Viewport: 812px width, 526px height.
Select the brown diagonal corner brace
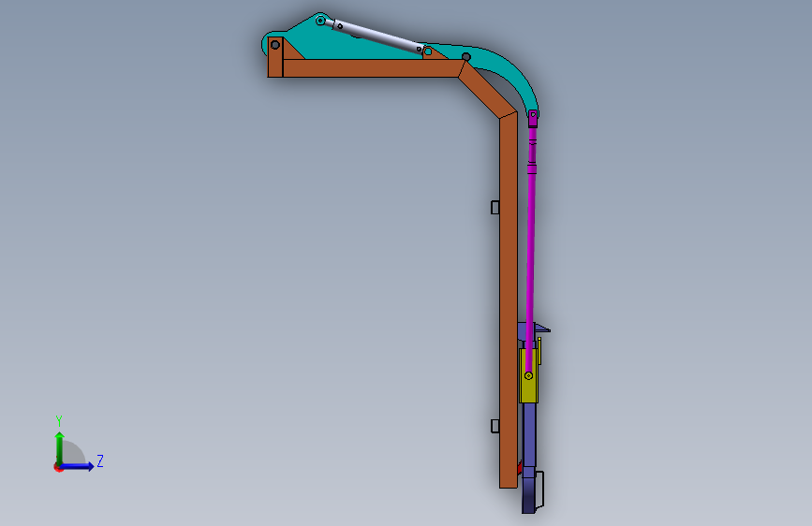pyautogui.click(x=487, y=91)
